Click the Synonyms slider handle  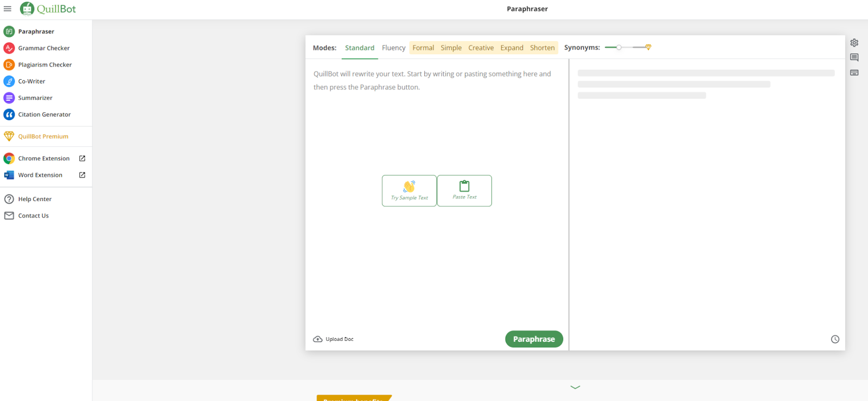pyautogui.click(x=619, y=47)
